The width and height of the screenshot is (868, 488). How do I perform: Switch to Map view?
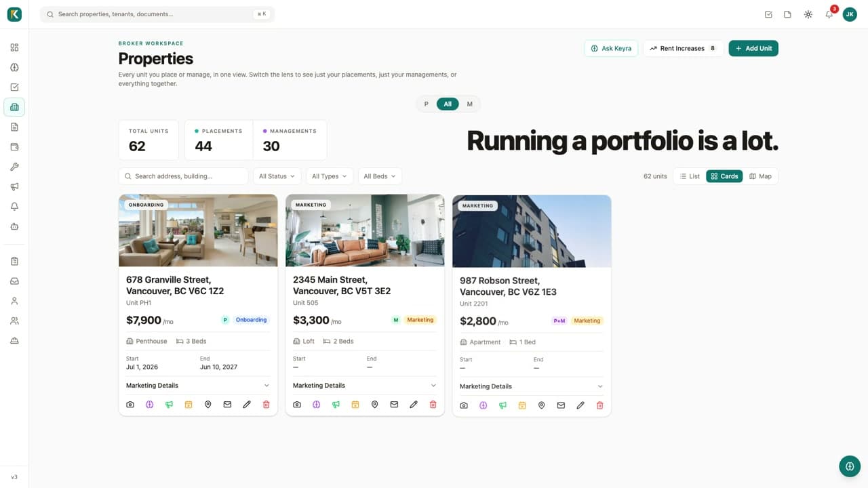coord(760,176)
